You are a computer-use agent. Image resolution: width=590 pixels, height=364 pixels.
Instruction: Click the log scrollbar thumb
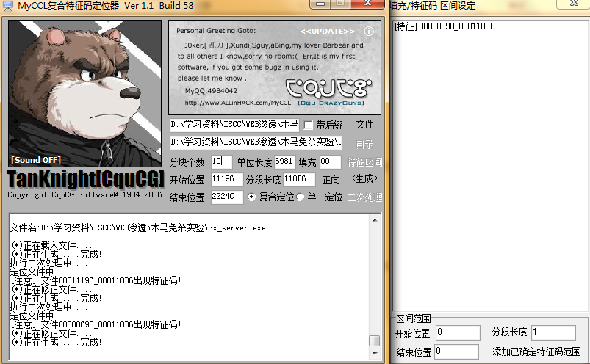click(375, 341)
